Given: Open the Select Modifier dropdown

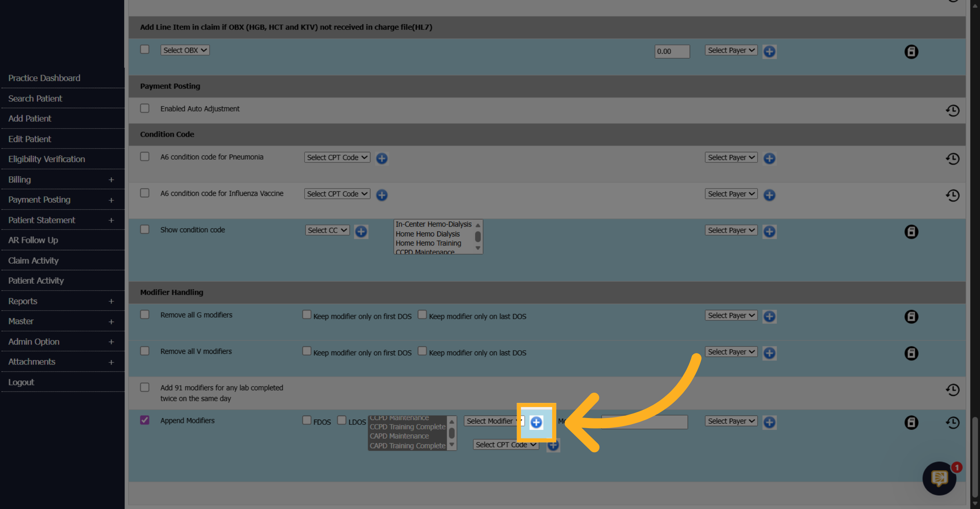Looking at the screenshot, I should click(494, 421).
